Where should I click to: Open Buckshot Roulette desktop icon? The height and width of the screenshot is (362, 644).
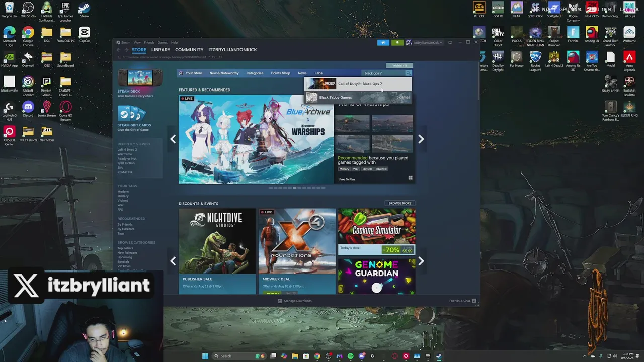coord(629,86)
